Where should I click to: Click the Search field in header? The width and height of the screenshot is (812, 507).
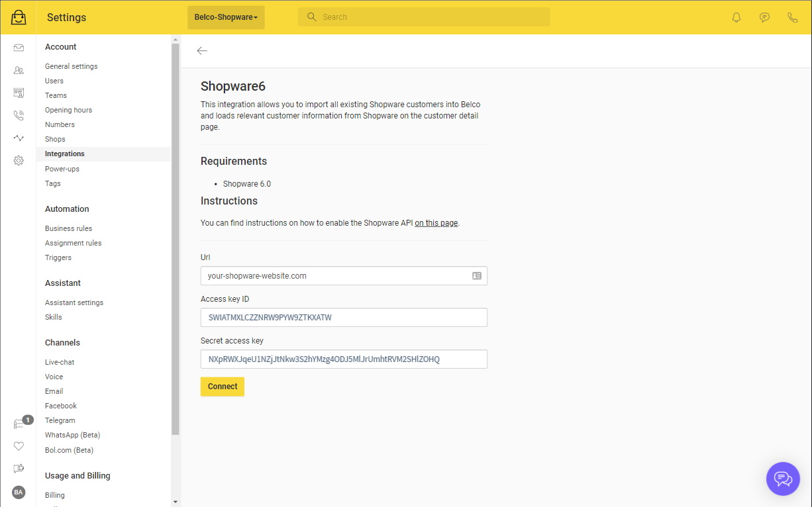[424, 17]
